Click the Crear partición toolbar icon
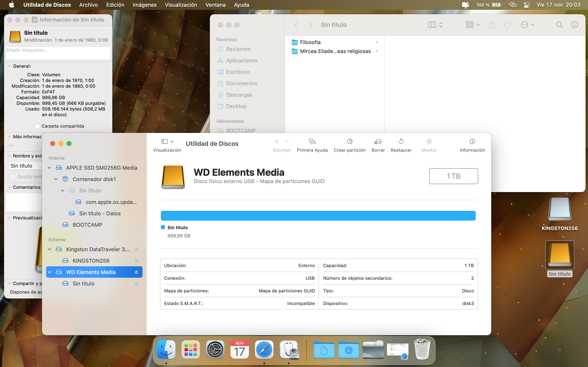Image resolution: width=588 pixels, height=367 pixels. (349, 141)
